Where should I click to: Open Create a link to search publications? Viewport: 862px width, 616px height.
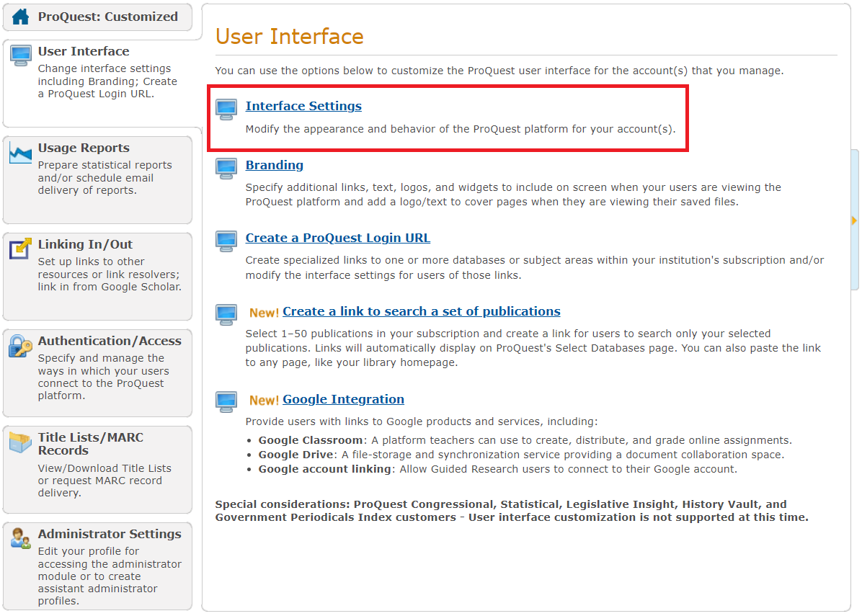tap(421, 311)
